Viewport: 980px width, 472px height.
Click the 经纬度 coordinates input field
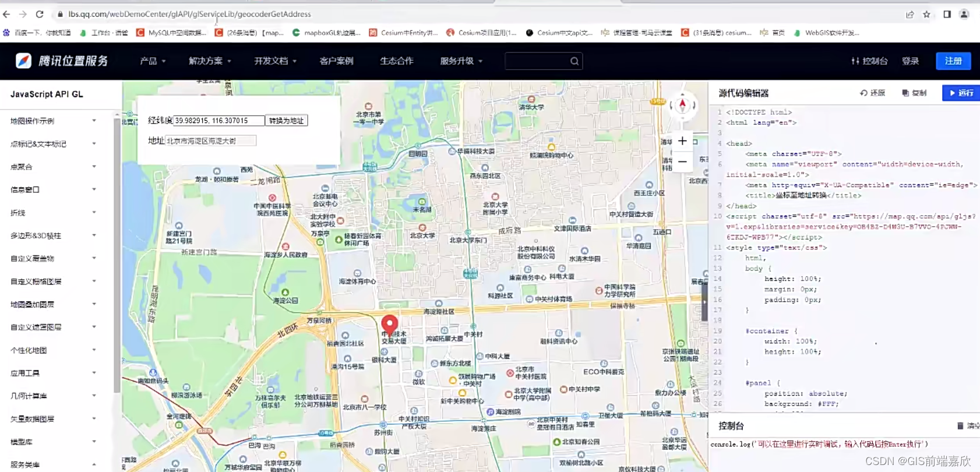218,121
